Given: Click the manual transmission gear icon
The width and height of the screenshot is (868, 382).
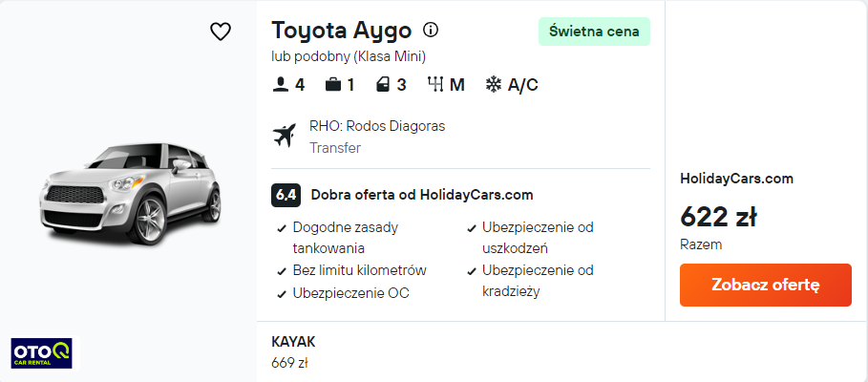Looking at the screenshot, I should (435, 85).
